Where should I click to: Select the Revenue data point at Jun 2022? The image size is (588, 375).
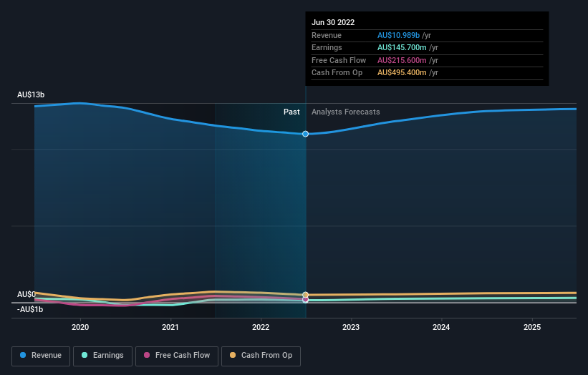[x=306, y=134]
